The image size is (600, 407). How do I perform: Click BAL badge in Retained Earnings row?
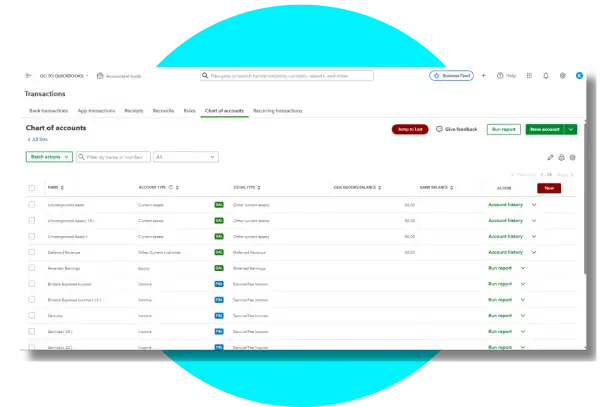(x=219, y=268)
